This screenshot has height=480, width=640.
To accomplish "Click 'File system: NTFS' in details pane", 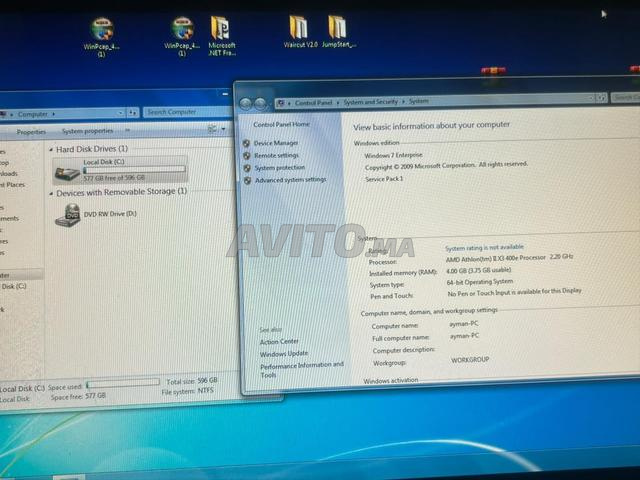I will pyautogui.click(x=188, y=391).
